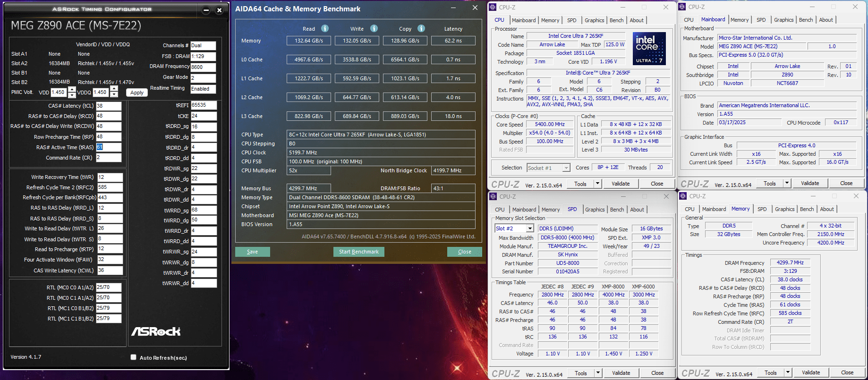This screenshot has height=380, width=868.
Task: Save the AIDA64 benchmark results
Action: (253, 252)
